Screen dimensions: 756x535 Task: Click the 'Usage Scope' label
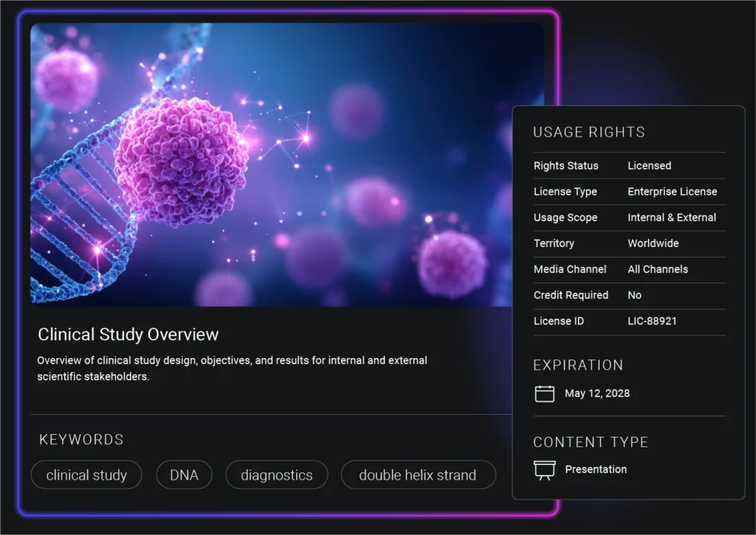[566, 218]
